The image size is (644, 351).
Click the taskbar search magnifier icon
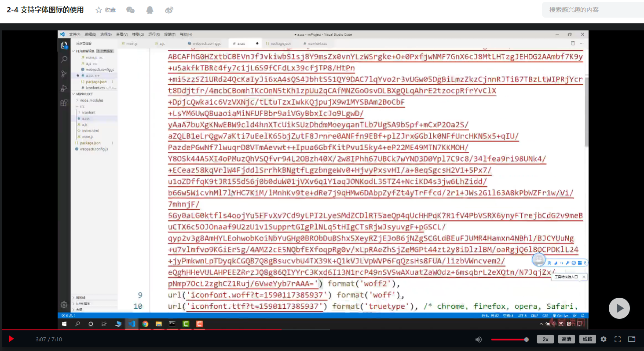pyautogui.click(x=78, y=324)
